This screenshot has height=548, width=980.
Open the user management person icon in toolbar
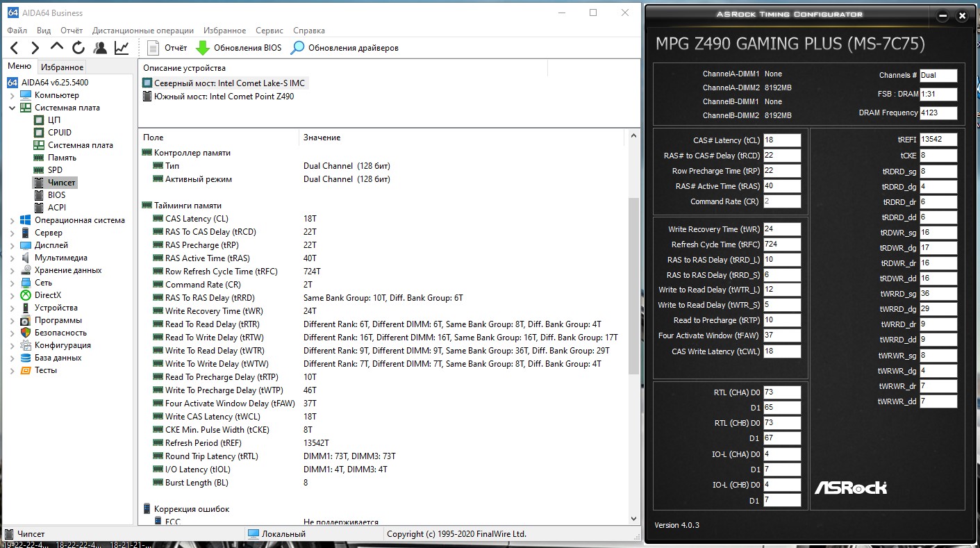coord(100,48)
